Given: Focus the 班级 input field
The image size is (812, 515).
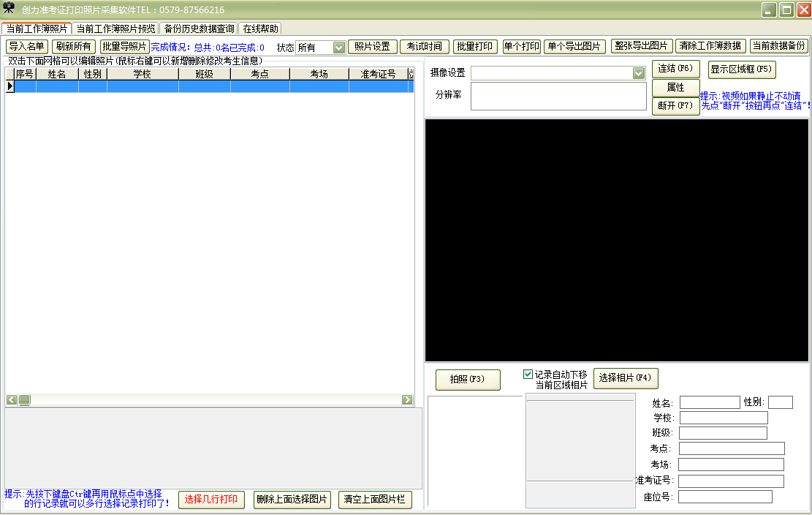Looking at the screenshot, I should (723, 432).
